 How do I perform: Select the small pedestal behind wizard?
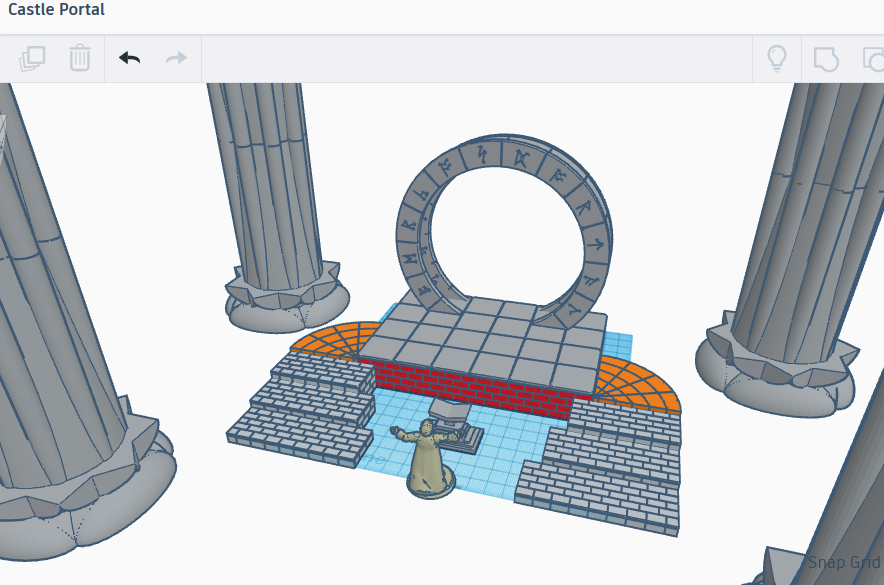coord(456,426)
